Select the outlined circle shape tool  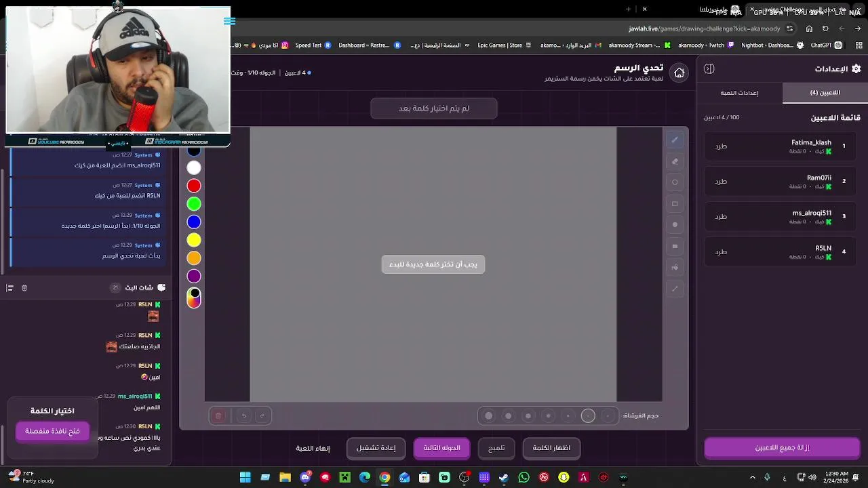click(x=675, y=182)
